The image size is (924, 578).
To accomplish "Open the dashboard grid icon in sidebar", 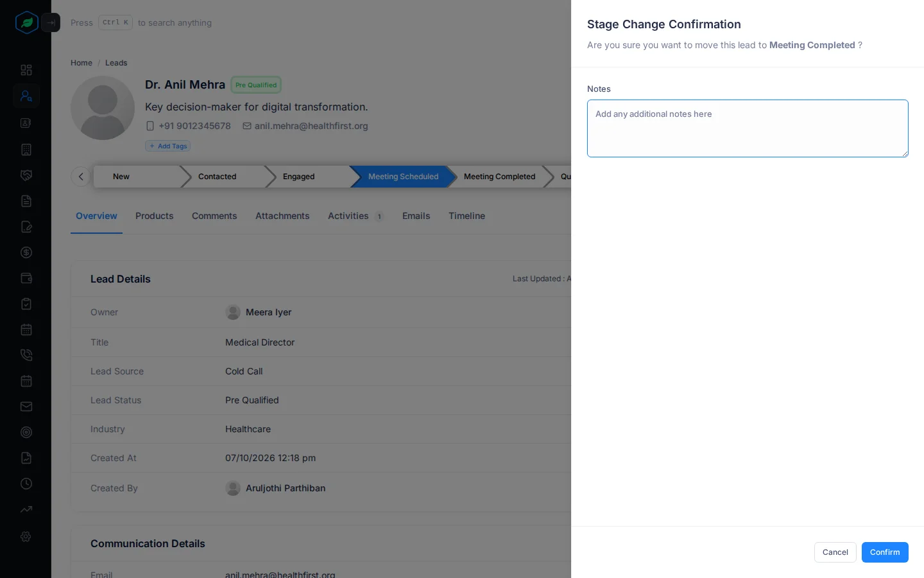I will pyautogui.click(x=26, y=70).
